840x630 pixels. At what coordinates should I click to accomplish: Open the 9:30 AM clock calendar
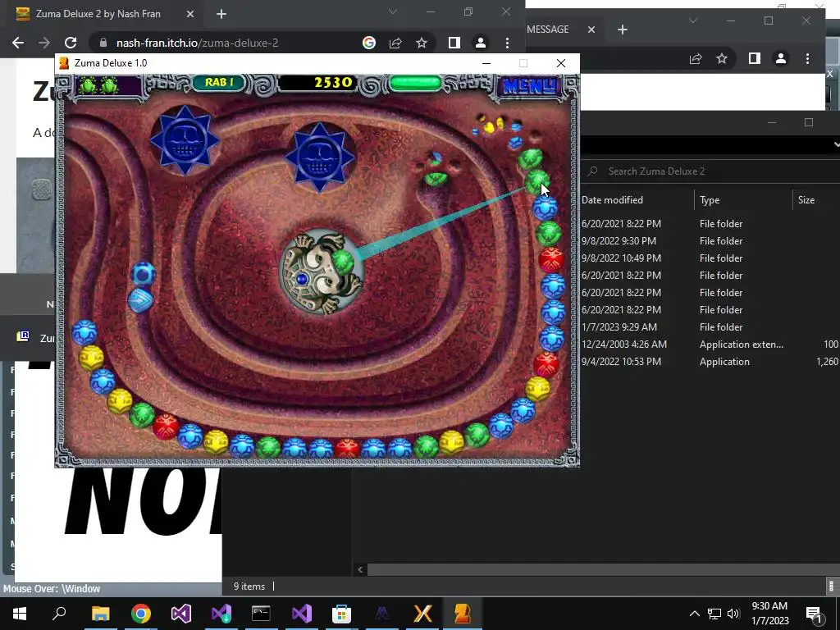769,614
